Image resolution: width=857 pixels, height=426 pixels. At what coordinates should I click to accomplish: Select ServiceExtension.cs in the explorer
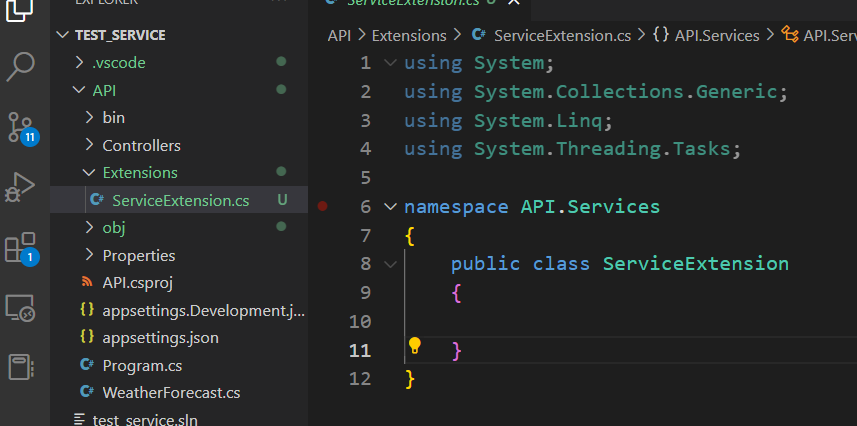click(179, 200)
